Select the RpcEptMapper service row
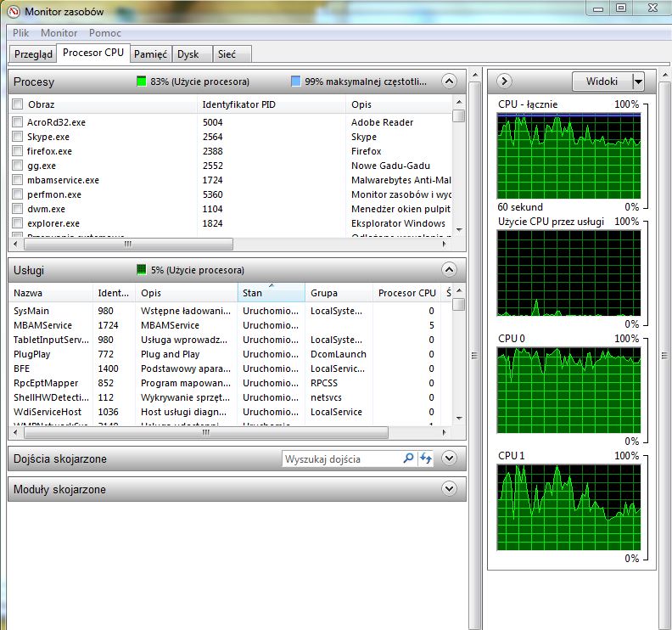 click(x=231, y=383)
